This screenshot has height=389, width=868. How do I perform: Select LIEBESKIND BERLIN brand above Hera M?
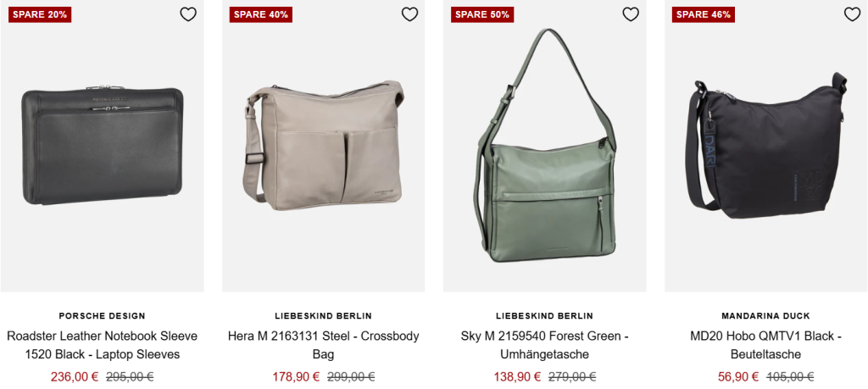click(323, 316)
